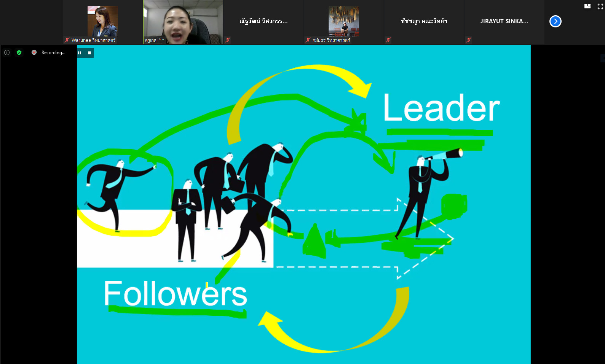
Task: Click the Followers heading on shared slide
Action: coord(176,293)
